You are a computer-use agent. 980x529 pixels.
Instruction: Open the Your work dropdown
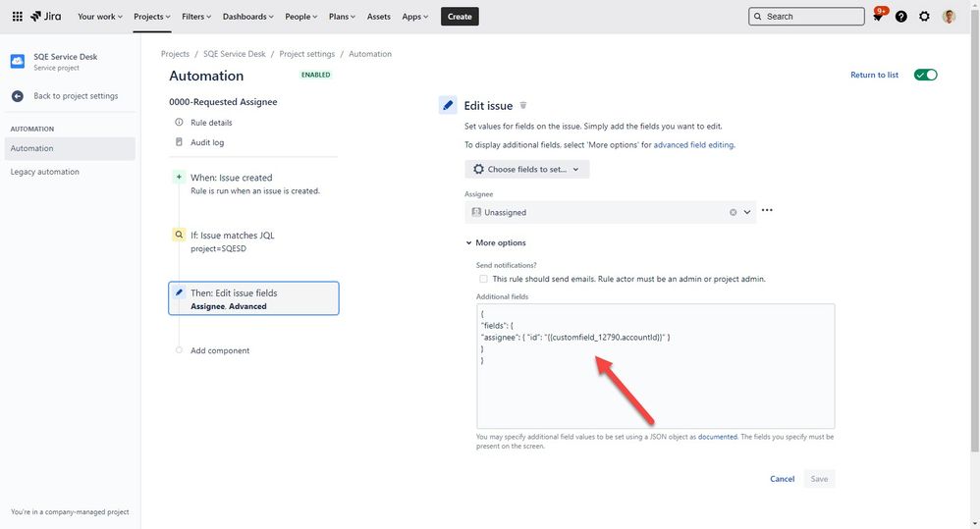[x=100, y=17]
